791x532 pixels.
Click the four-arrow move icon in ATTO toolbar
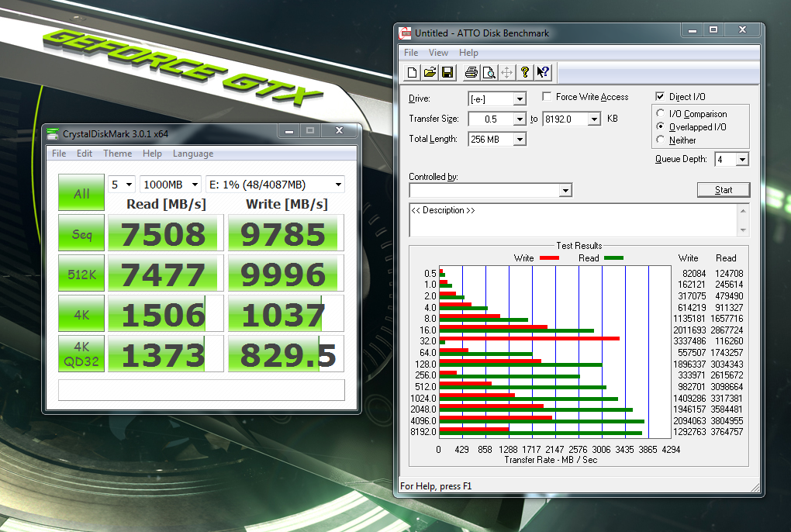(507, 73)
